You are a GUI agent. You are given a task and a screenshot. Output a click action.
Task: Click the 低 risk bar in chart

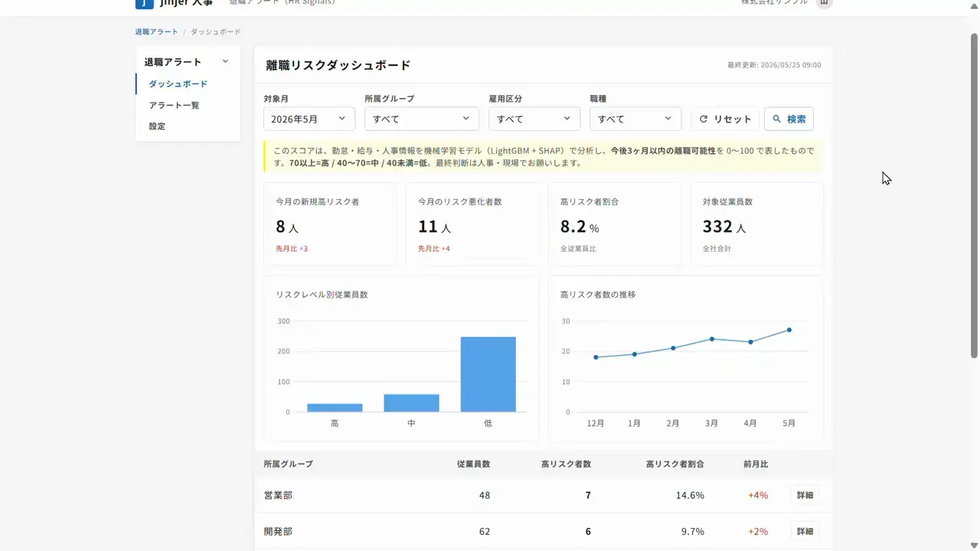click(488, 374)
